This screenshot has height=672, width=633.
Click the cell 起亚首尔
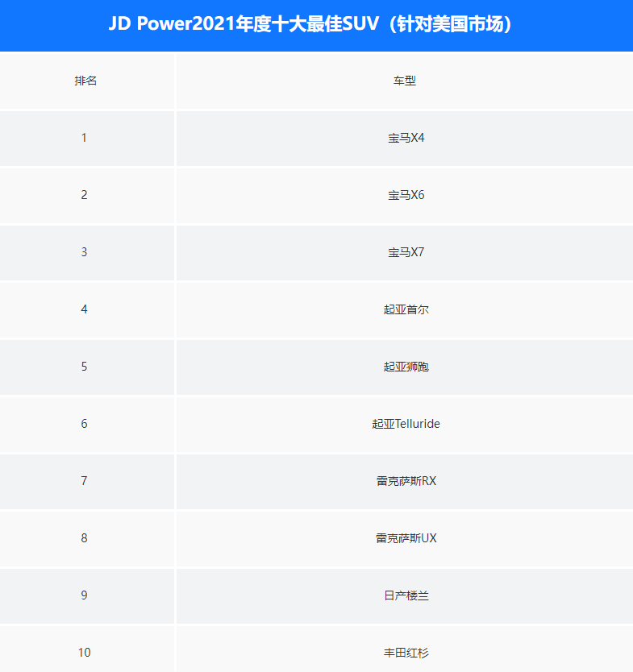tap(406, 309)
